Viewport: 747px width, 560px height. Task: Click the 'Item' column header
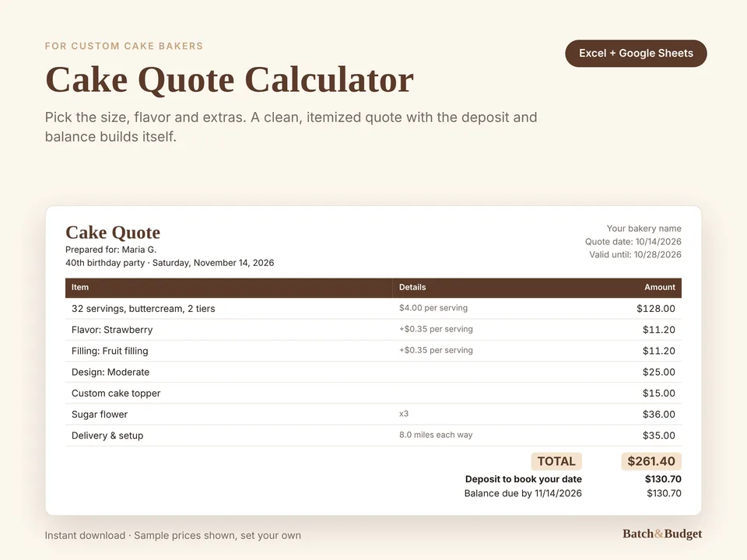[x=80, y=287]
